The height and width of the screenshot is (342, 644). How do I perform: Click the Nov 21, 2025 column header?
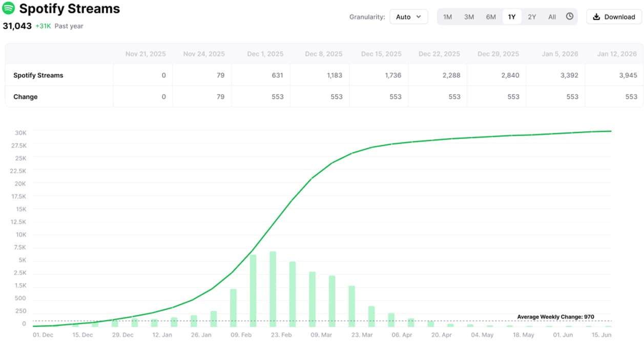tap(146, 54)
